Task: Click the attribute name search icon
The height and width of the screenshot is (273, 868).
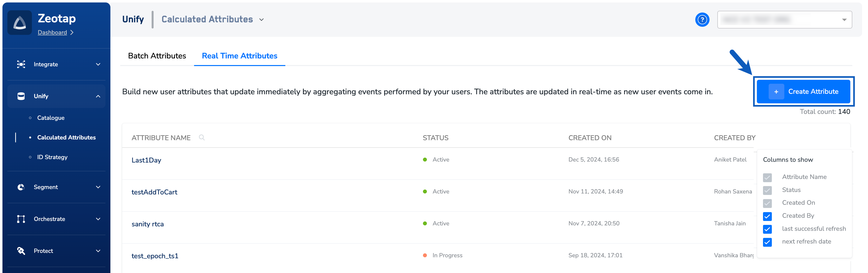Action: pyautogui.click(x=201, y=137)
